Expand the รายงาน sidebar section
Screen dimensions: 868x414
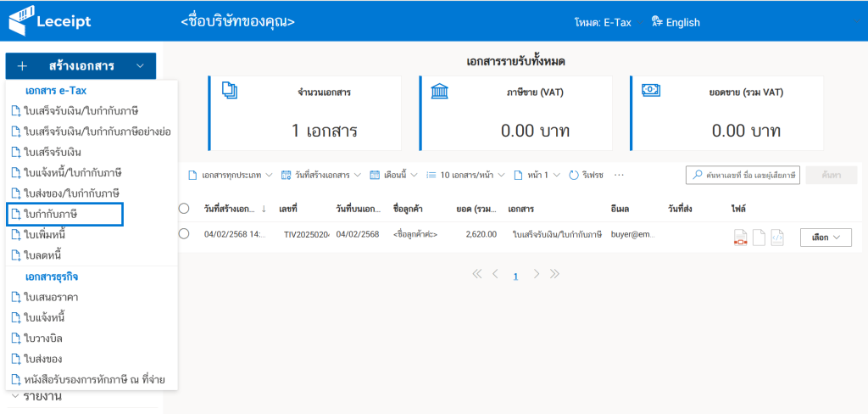coord(36,396)
